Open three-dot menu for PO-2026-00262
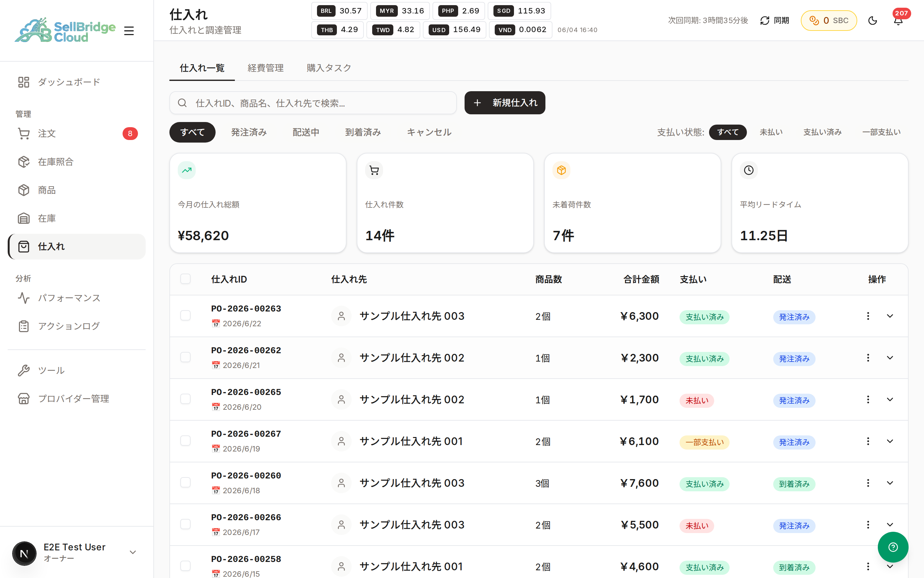The width and height of the screenshot is (924, 578). click(x=868, y=357)
